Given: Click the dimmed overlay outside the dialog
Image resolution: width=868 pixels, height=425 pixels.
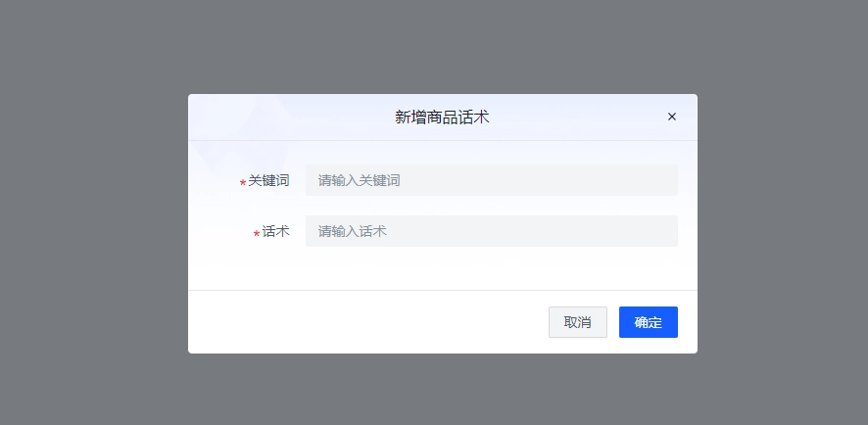Looking at the screenshot, I should (x=94, y=221).
